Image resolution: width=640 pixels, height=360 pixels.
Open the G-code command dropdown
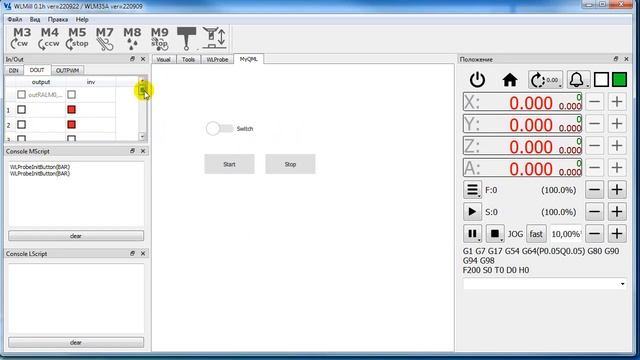[622, 284]
